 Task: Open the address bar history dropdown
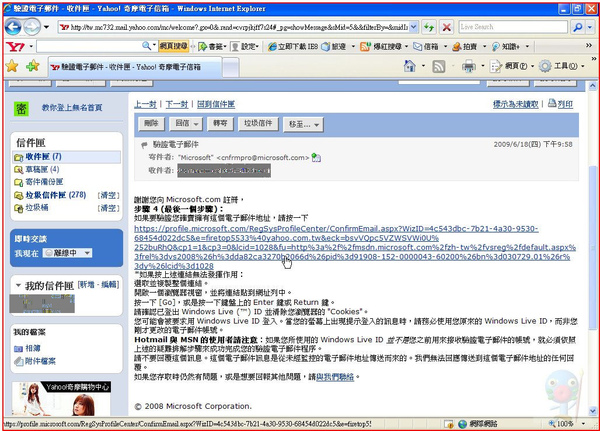pyautogui.click(x=413, y=27)
